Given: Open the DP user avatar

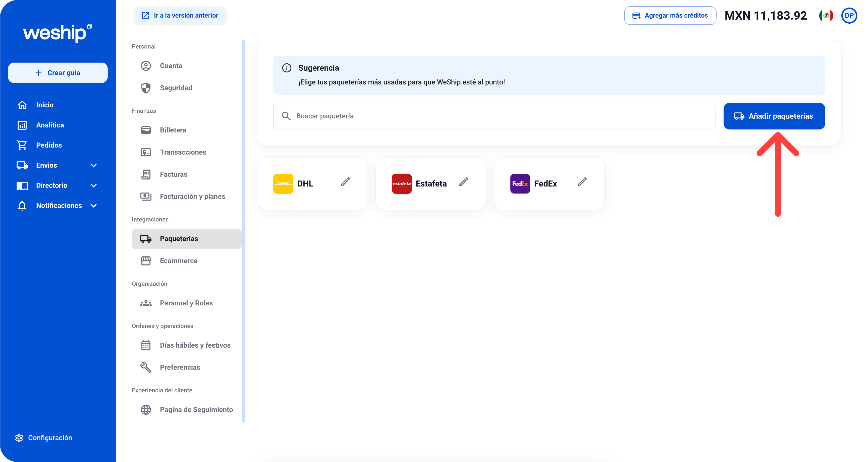Looking at the screenshot, I should (x=849, y=16).
